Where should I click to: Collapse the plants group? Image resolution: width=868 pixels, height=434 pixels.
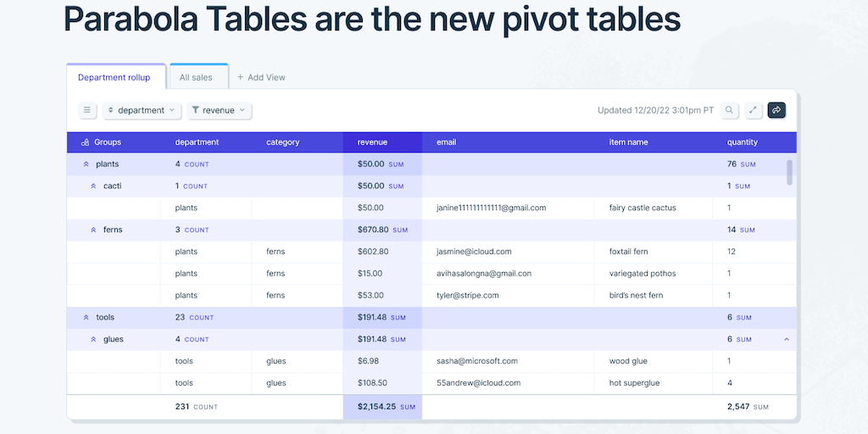[x=86, y=164]
